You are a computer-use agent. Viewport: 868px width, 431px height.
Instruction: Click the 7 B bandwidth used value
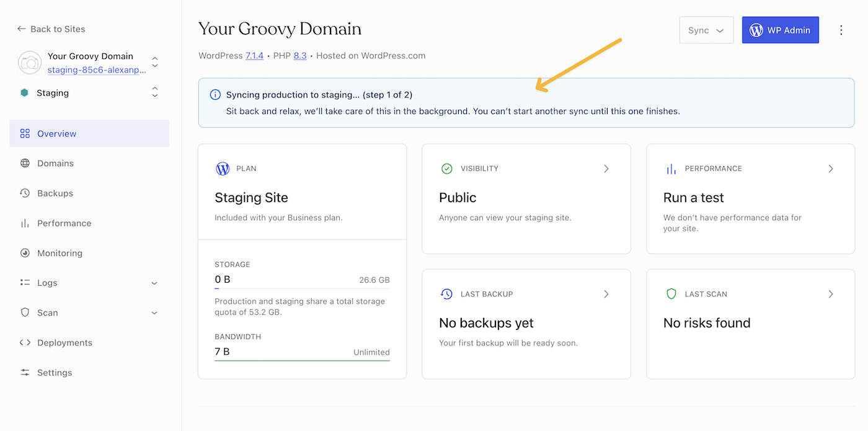pyautogui.click(x=222, y=352)
